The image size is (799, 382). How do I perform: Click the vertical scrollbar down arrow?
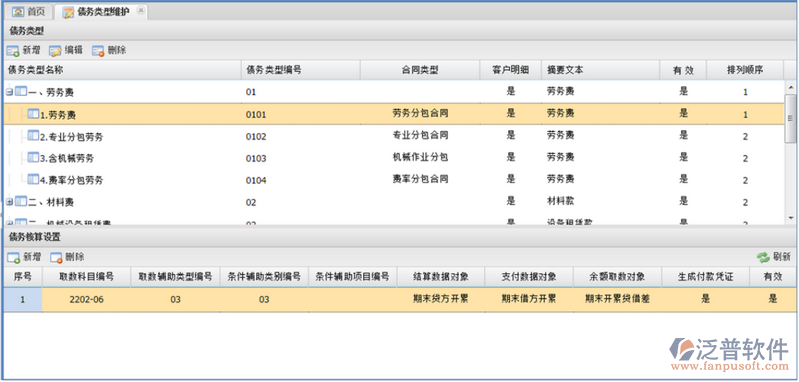(790, 217)
